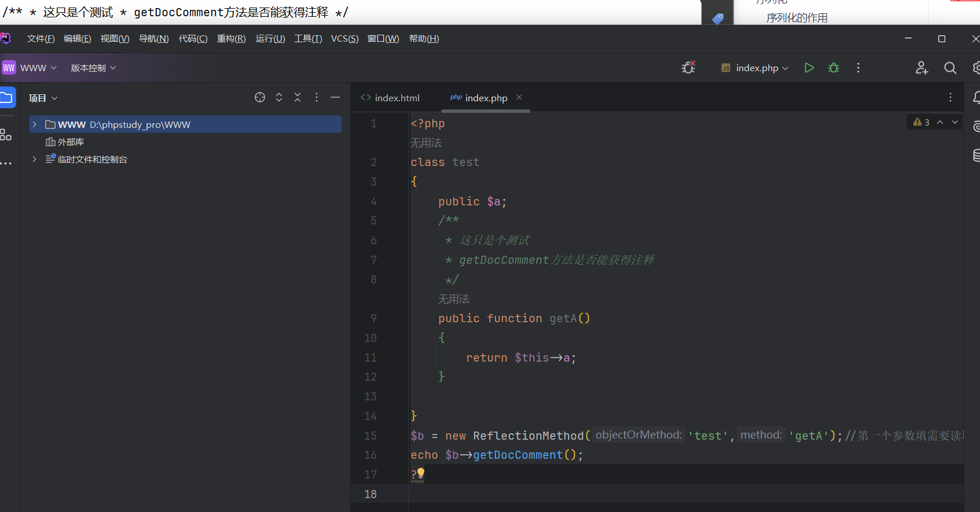Run index.php with the green play icon

[809, 68]
